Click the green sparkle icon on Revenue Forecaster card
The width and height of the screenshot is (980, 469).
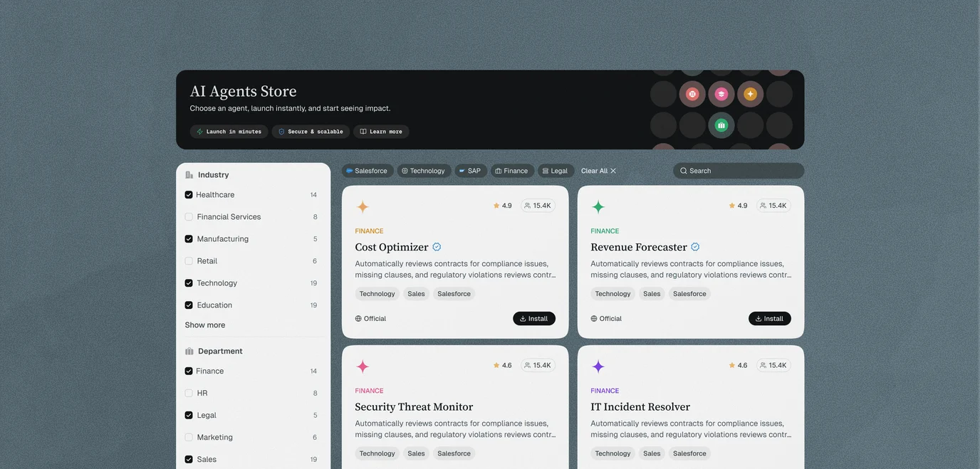coord(598,207)
